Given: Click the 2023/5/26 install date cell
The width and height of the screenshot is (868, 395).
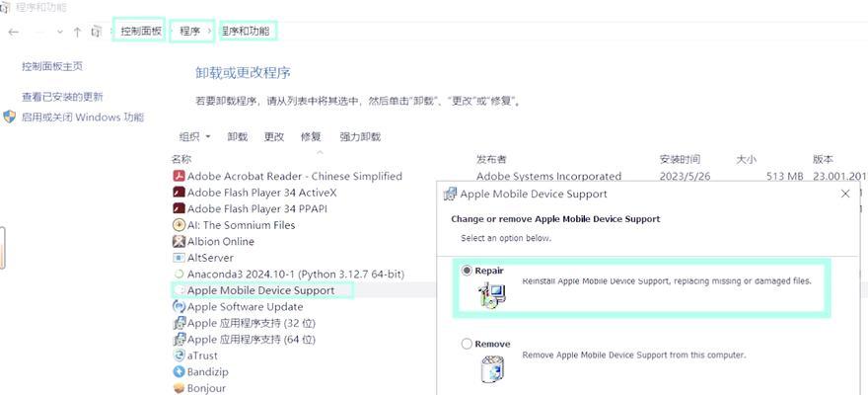Looking at the screenshot, I should pos(685,176).
